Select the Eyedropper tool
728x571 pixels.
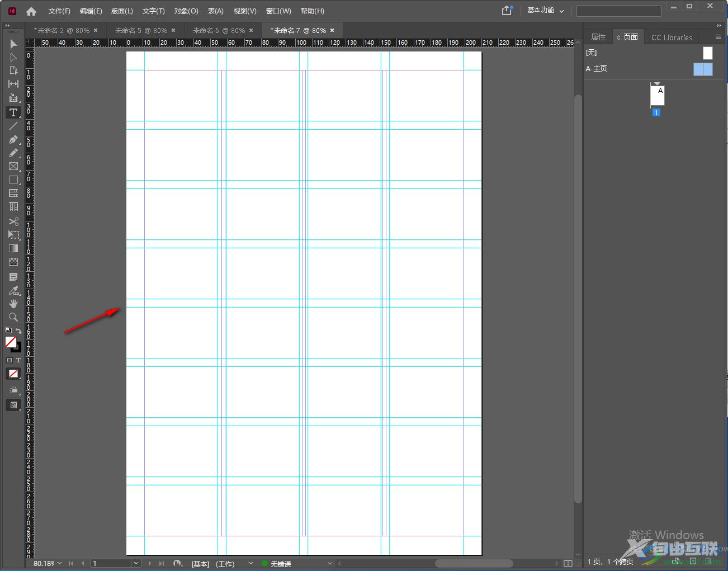click(x=13, y=290)
